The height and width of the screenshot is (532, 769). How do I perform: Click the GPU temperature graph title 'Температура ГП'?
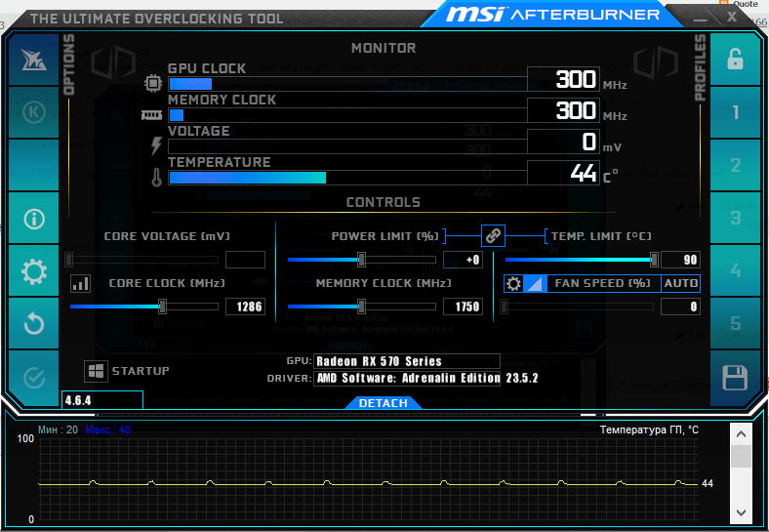point(649,430)
